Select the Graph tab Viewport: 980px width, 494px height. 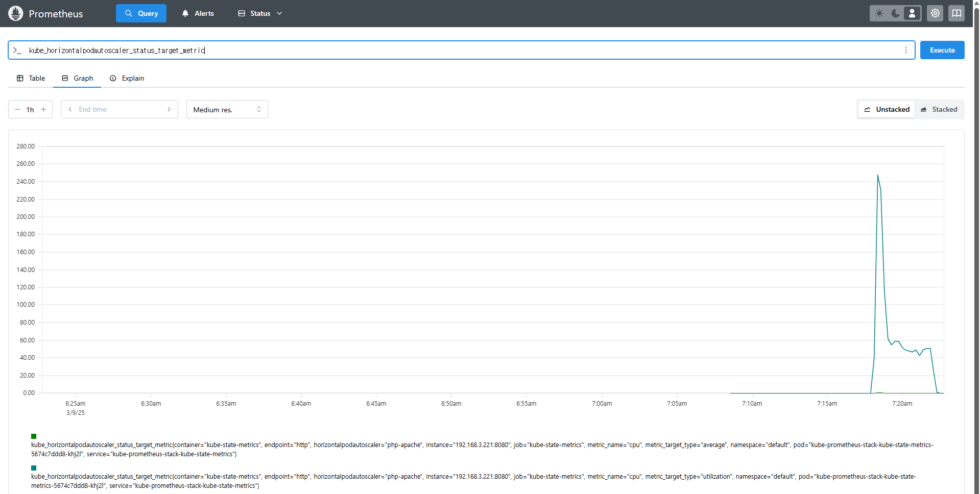[x=77, y=78]
